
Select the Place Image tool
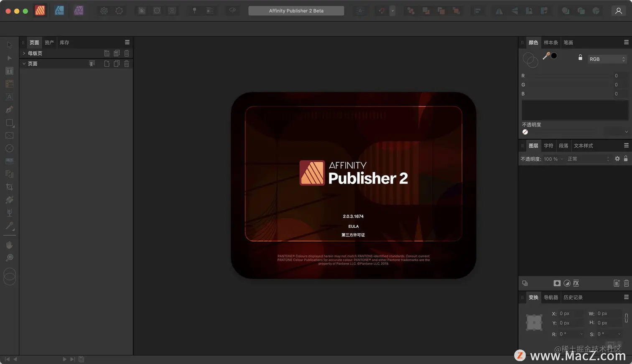point(10,161)
